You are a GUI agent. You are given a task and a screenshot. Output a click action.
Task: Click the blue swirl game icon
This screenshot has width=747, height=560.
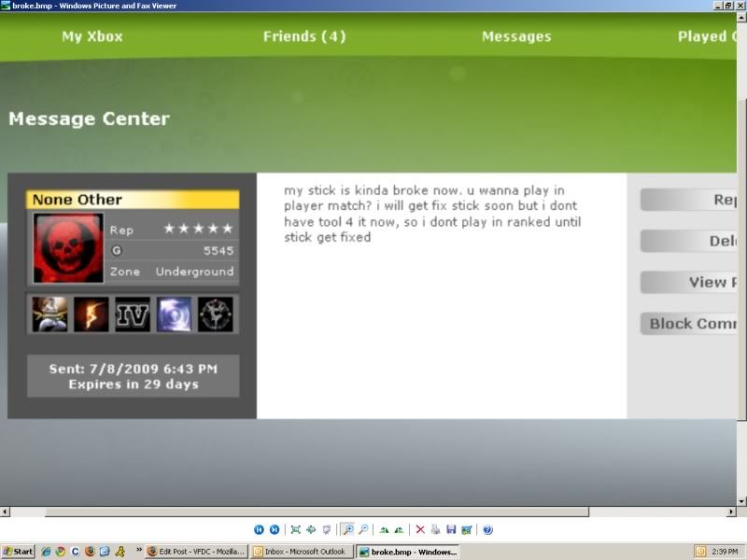(x=174, y=315)
